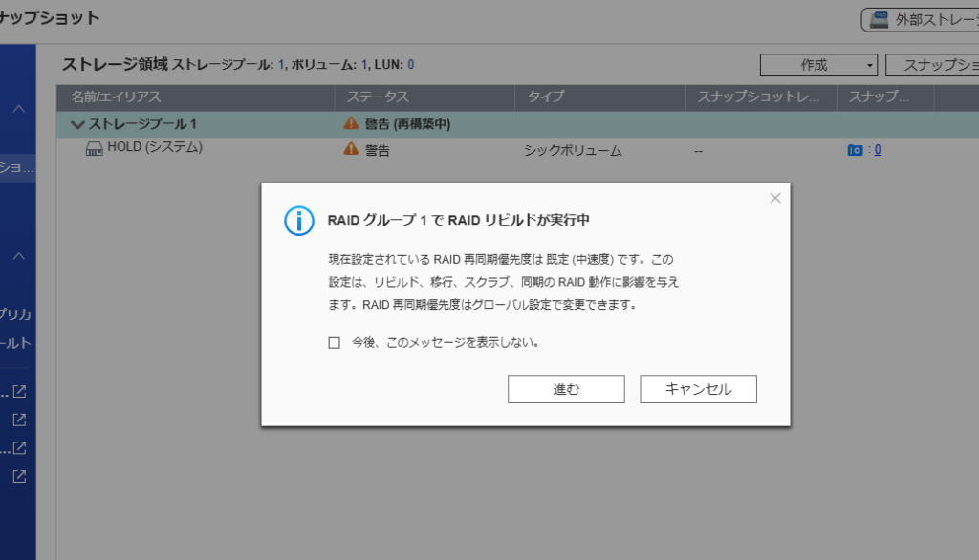Screen dimensions: 979x560
Task: Collapse the ストレージプール 1 tree row
Action: click(x=77, y=124)
